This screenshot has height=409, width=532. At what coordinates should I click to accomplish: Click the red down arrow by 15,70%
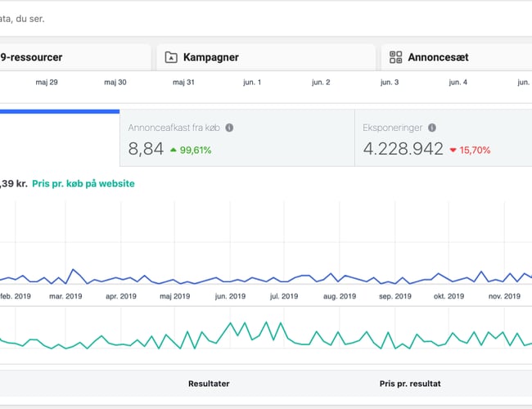pyautogui.click(x=453, y=150)
